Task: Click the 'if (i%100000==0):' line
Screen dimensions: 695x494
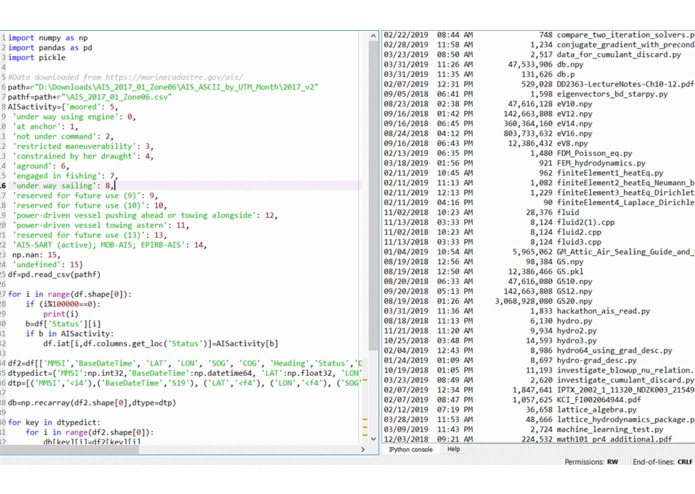Action: (63, 304)
